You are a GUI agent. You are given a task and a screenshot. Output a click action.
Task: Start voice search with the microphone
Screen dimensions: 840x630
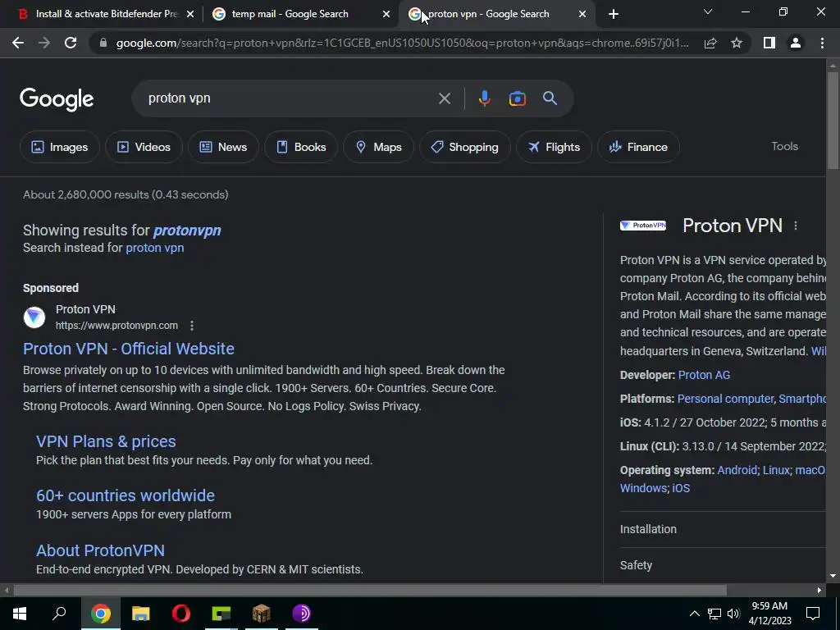[x=484, y=98]
